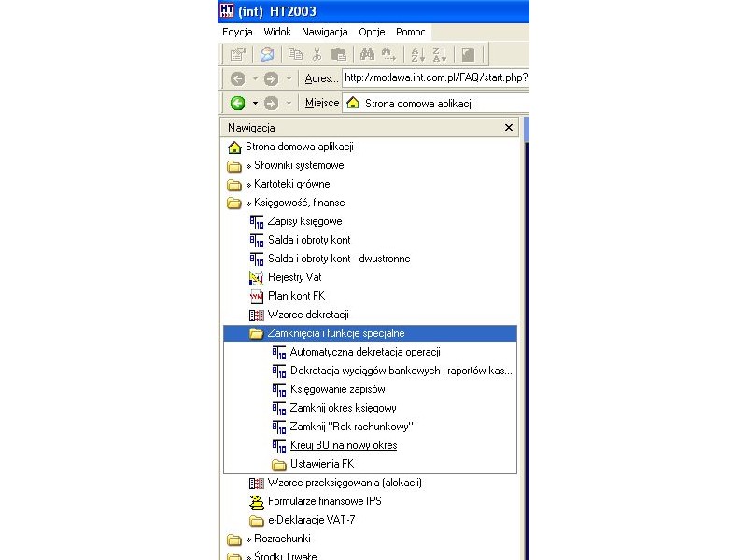This screenshot has width=747, height=560.
Task: Click the green back arrow button
Action: click(x=237, y=103)
